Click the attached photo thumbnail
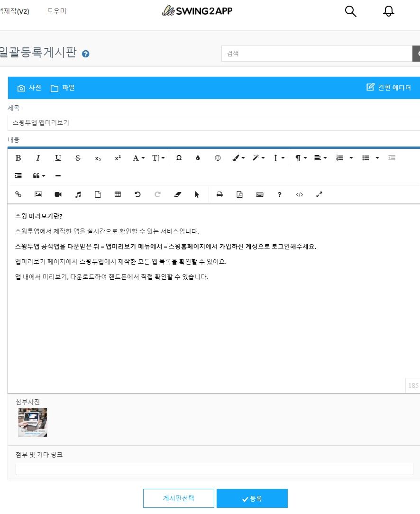 (33, 422)
